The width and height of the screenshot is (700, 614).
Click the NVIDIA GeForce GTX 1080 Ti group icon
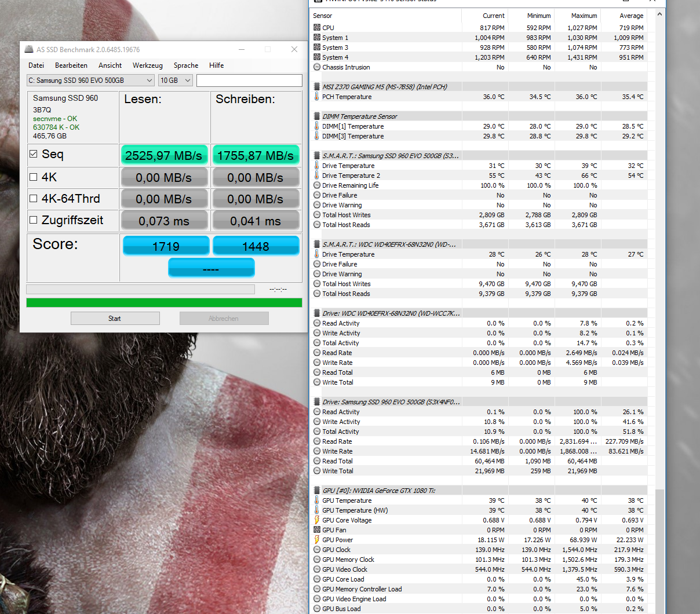[317, 490]
